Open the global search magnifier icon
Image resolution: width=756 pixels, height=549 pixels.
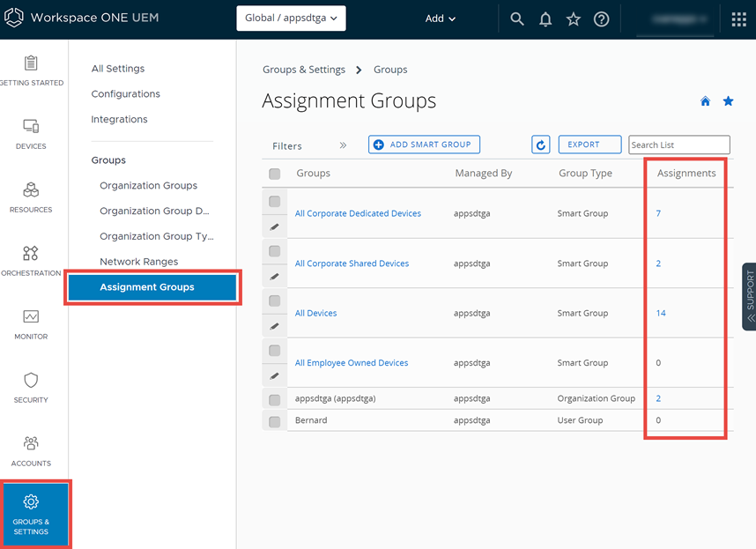[x=517, y=19]
